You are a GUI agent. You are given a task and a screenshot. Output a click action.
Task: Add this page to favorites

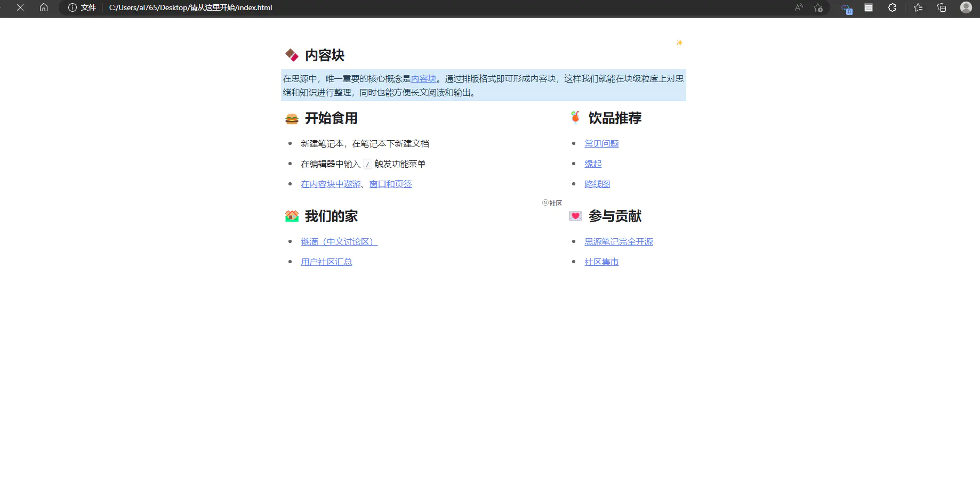point(818,7)
